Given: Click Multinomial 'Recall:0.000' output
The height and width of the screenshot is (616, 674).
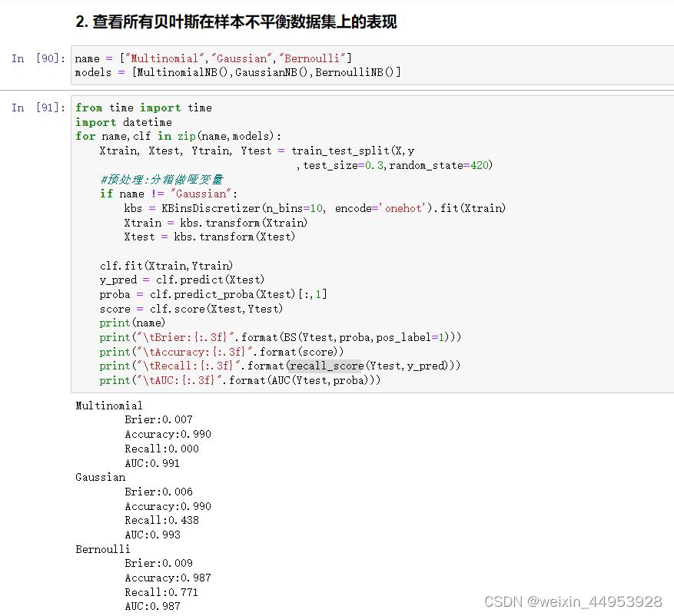Looking at the screenshot, I should pyautogui.click(x=161, y=449).
